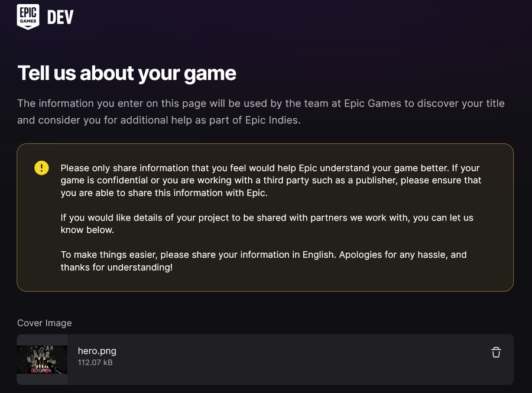The width and height of the screenshot is (532, 393).
Task: Delete hero.png using the trash icon
Action: pyautogui.click(x=496, y=352)
